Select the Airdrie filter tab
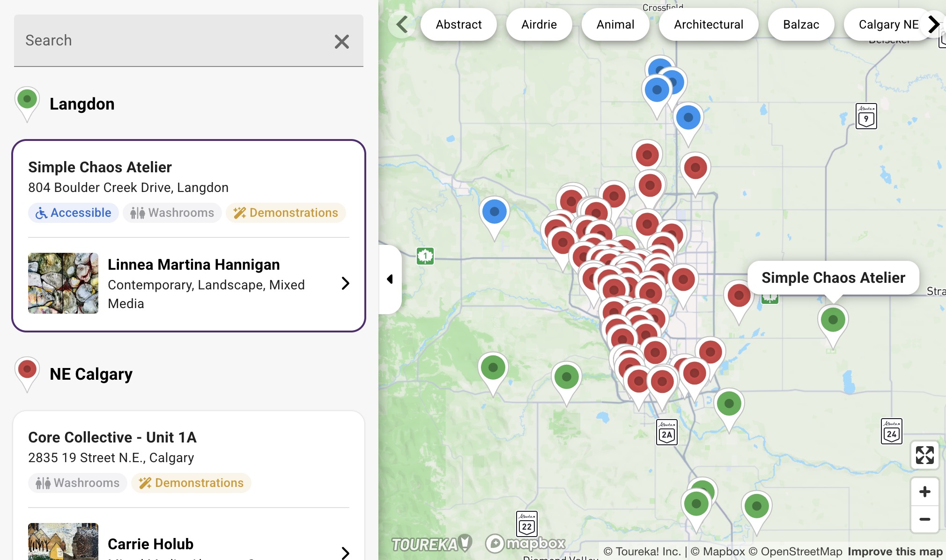The image size is (946, 560). coord(539,24)
